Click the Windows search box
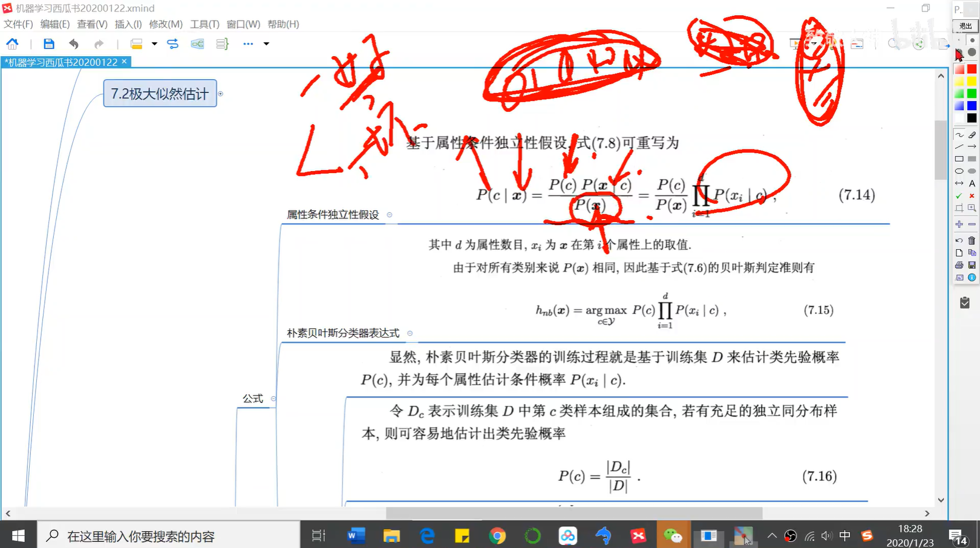This screenshot has height=548, width=980. click(169, 535)
